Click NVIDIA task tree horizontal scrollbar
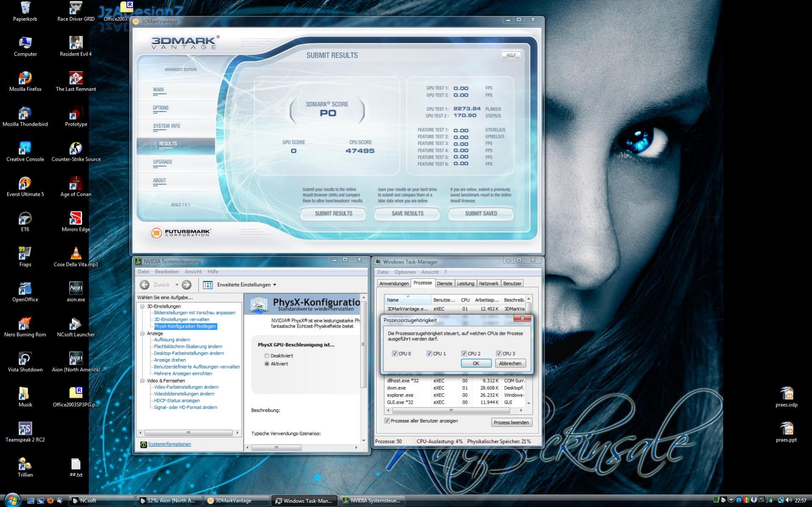 pos(189,433)
